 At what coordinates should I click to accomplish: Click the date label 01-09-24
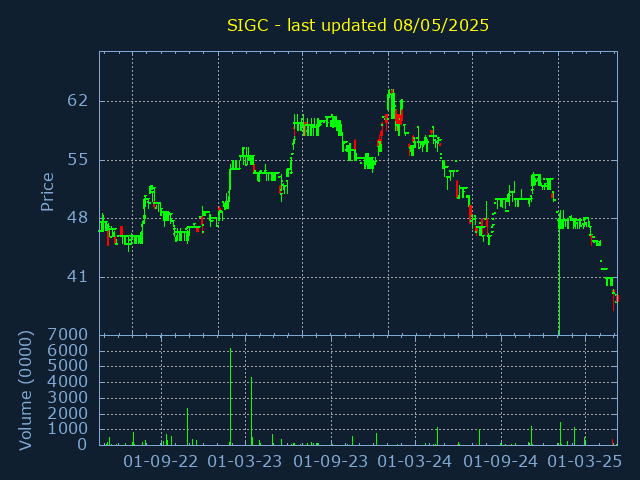click(501, 462)
